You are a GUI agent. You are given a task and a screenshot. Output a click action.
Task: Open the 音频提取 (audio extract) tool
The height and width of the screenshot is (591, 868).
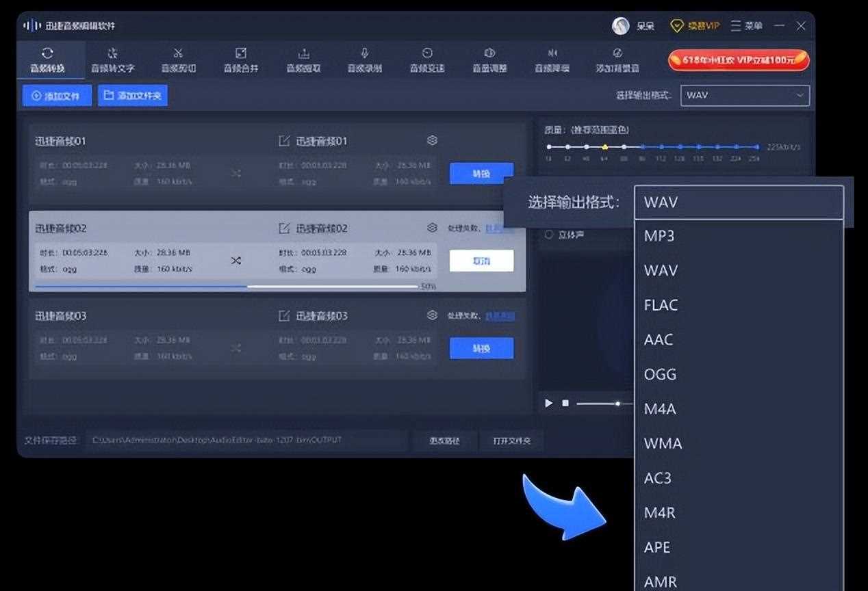(303, 60)
